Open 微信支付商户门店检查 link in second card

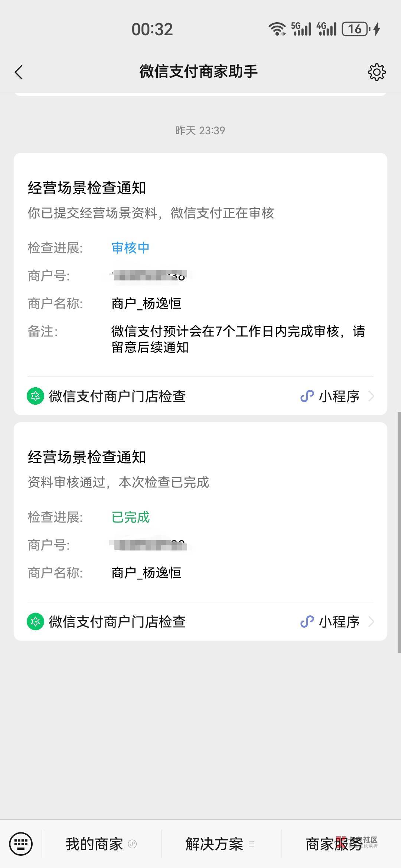tap(117, 622)
